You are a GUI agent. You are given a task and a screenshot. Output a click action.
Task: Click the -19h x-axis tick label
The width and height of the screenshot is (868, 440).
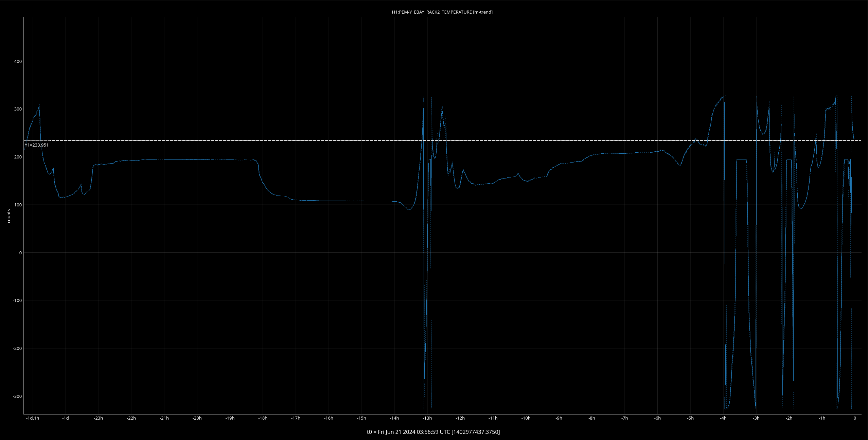230,418
